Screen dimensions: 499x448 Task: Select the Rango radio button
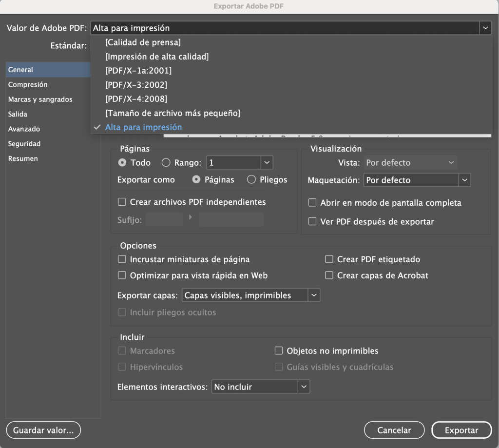(x=166, y=163)
